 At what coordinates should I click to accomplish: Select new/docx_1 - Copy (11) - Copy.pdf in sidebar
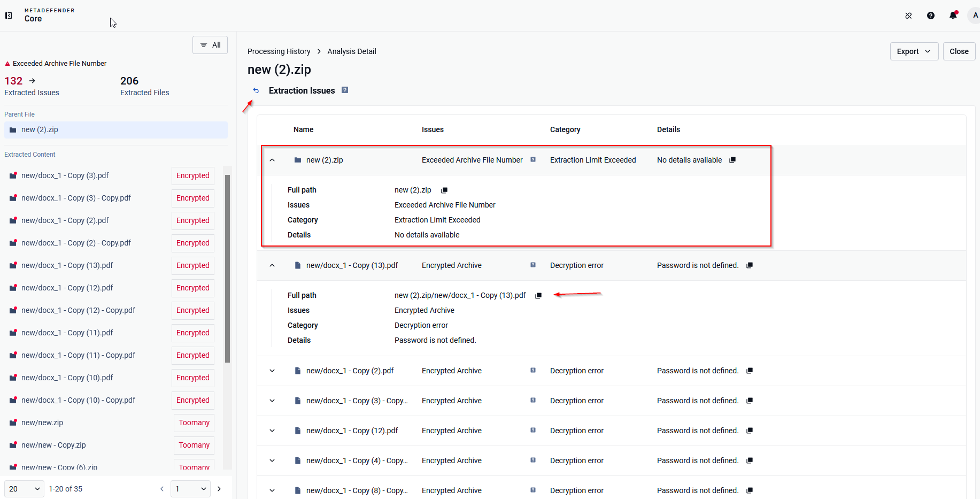tap(78, 355)
